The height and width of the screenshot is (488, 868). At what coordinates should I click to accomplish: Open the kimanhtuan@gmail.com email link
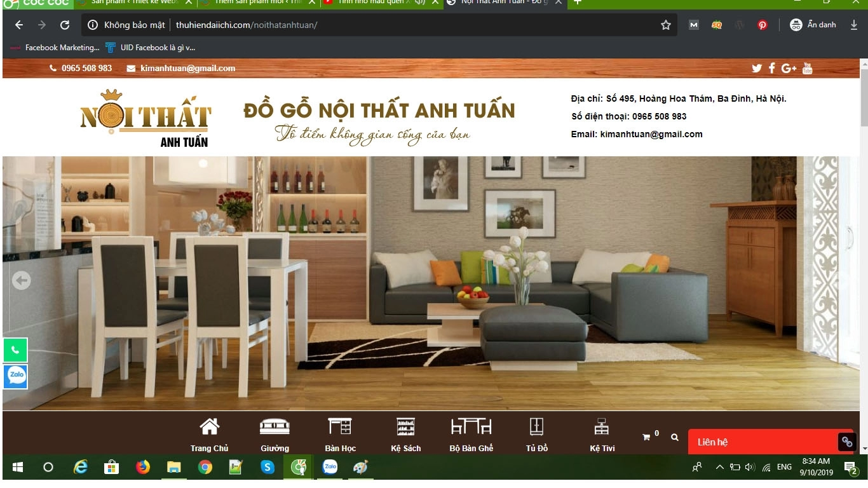tap(187, 68)
